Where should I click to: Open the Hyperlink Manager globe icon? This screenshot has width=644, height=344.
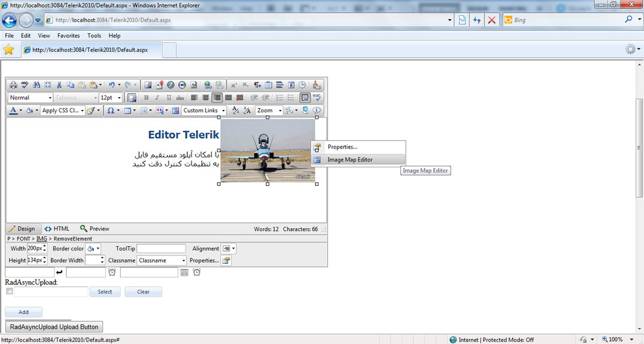coord(208,85)
